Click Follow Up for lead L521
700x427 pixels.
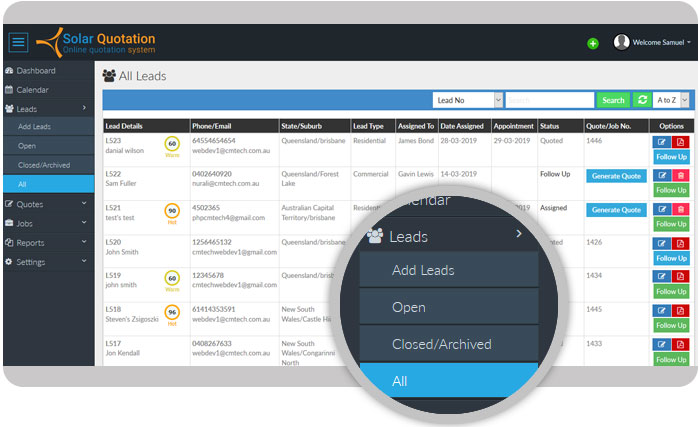(x=671, y=224)
